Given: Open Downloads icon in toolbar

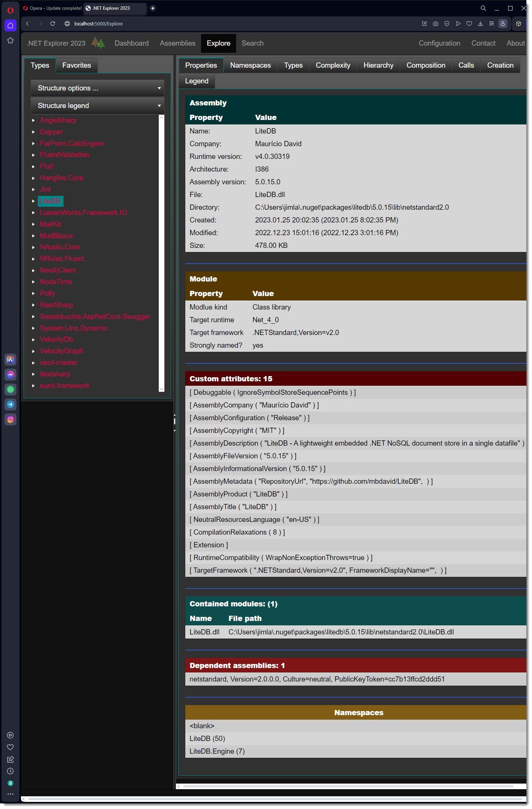Looking at the screenshot, I should pos(480,24).
